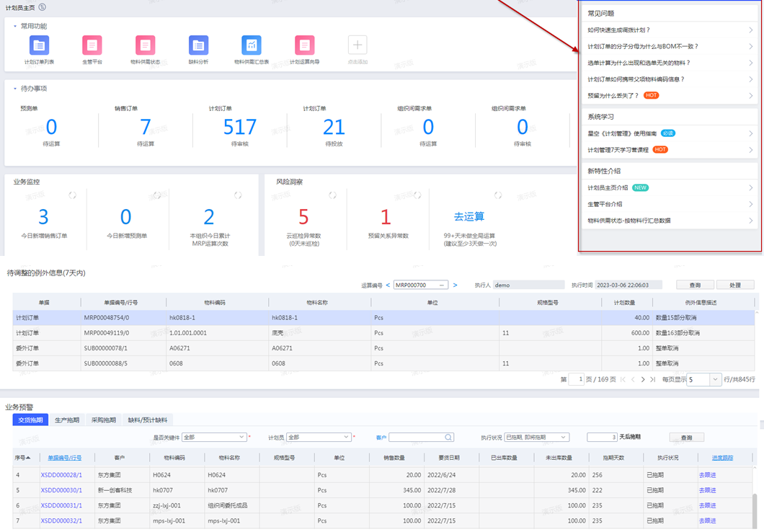
Task: Open the 生管平台 shortcut icon
Action: tap(92, 45)
